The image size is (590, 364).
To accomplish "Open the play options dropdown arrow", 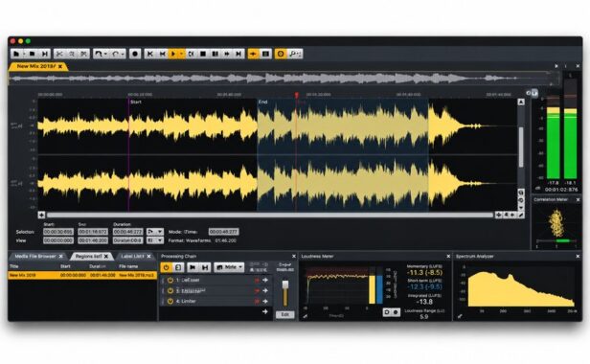I will 181,54.
